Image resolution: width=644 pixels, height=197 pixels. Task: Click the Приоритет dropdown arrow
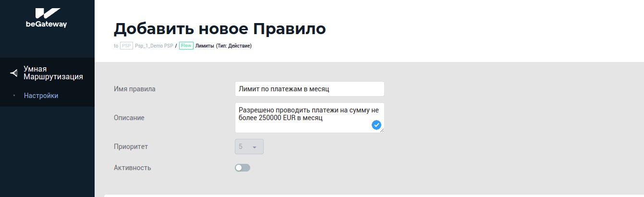click(255, 147)
